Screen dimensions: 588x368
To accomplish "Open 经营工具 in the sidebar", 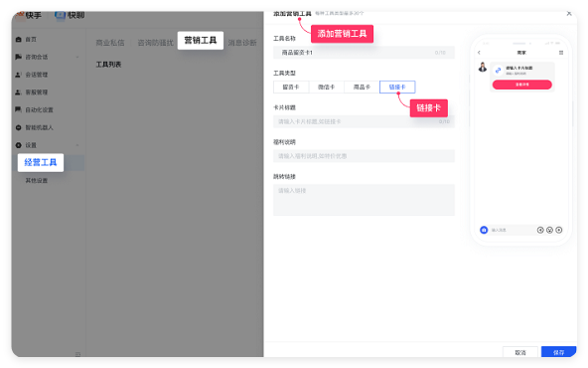I will (41, 162).
